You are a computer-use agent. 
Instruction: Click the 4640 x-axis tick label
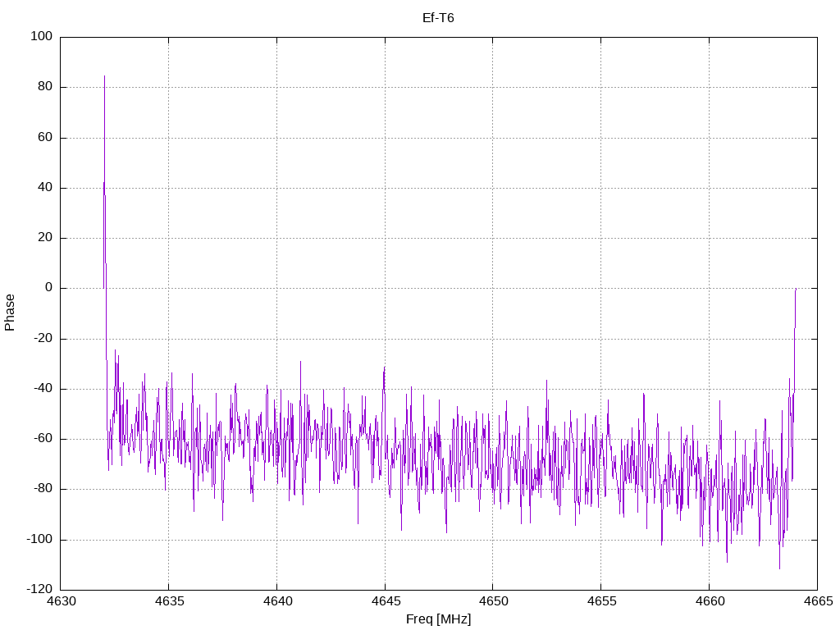[x=277, y=601]
